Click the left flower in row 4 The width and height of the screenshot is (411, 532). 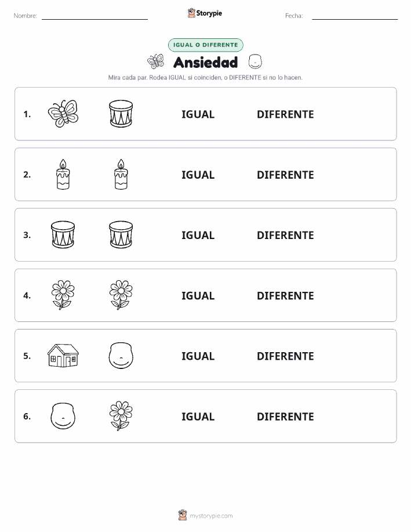(x=63, y=295)
